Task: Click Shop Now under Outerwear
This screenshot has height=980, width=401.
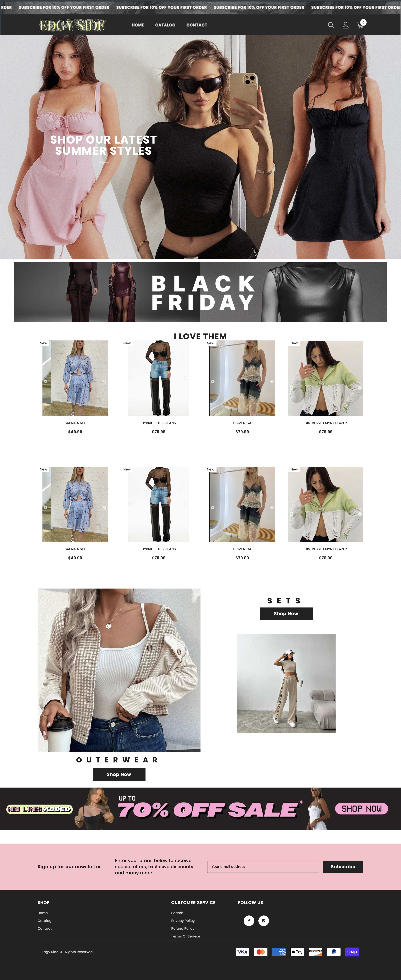Action: tap(119, 774)
